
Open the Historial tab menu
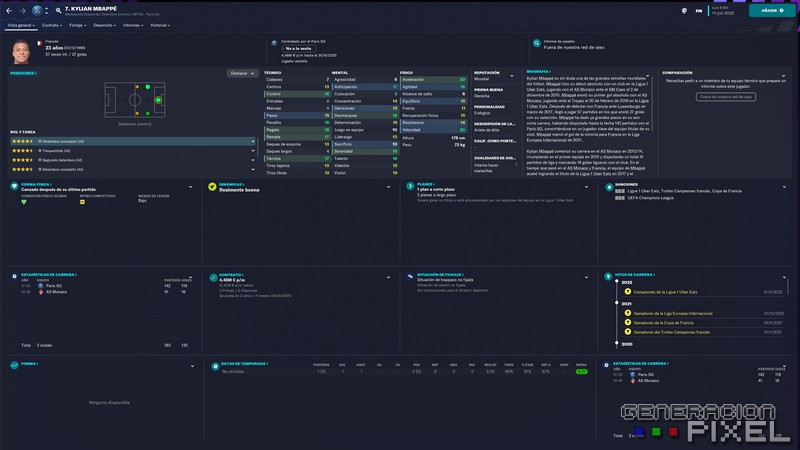pos(160,25)
